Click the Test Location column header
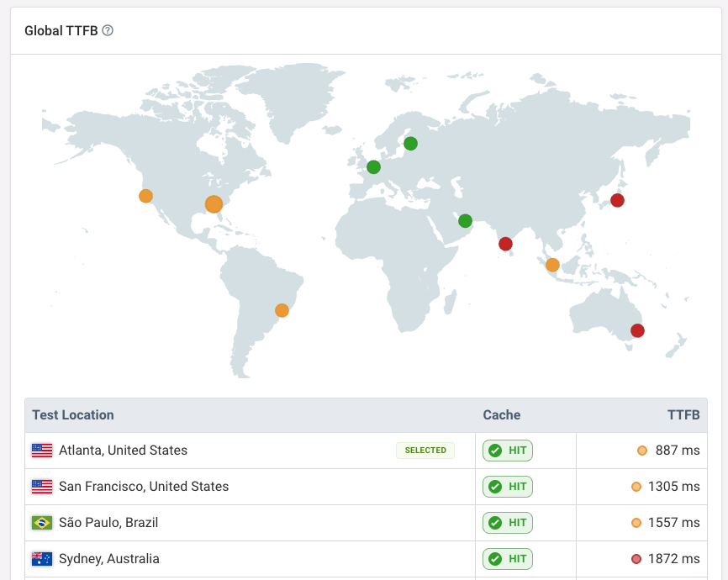Image resolution: width=728 pixels, height=580 pixels. pos(71,414)
